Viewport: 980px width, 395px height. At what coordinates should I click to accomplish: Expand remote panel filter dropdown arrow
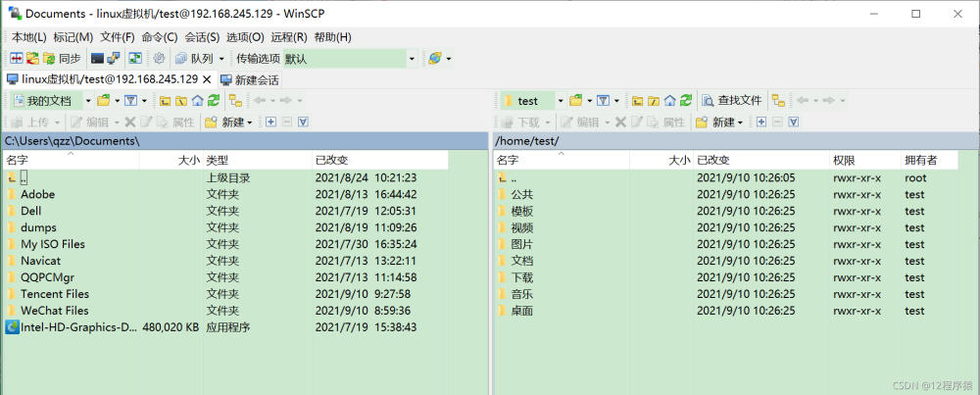coord(616,101)
